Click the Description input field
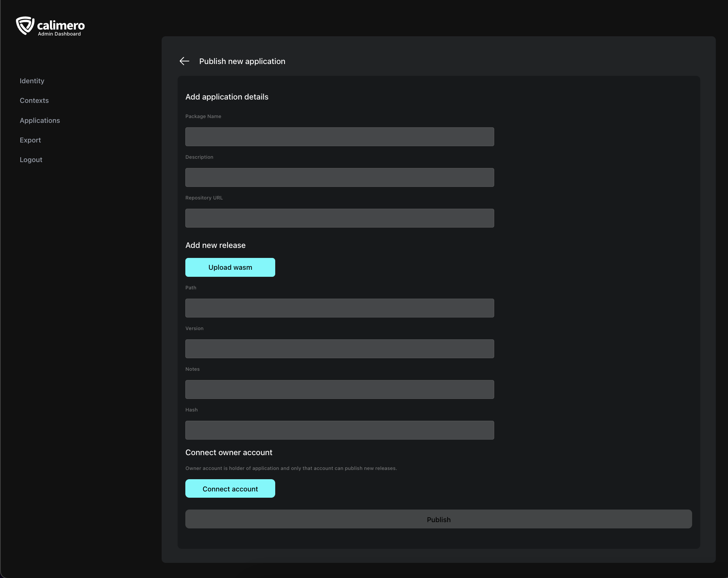Image resolution: width=728 pixels, height=578 pixels. (340, 177)
